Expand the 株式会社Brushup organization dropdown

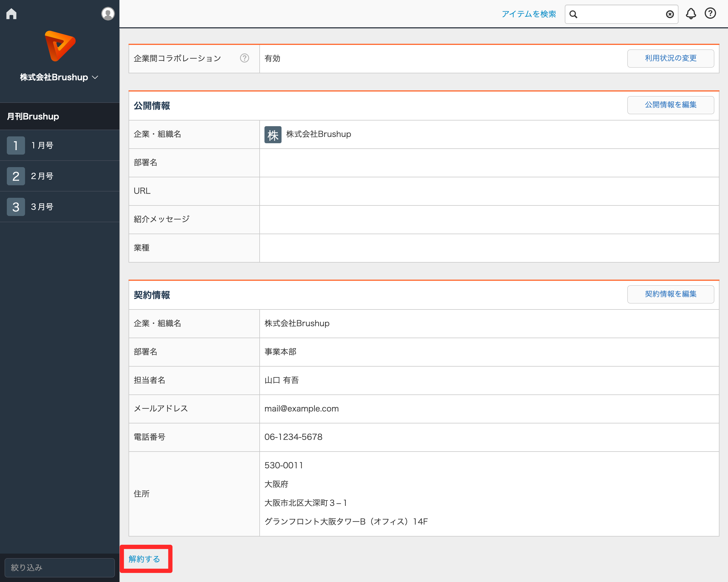pyautogui.click(x=59, y=77)
